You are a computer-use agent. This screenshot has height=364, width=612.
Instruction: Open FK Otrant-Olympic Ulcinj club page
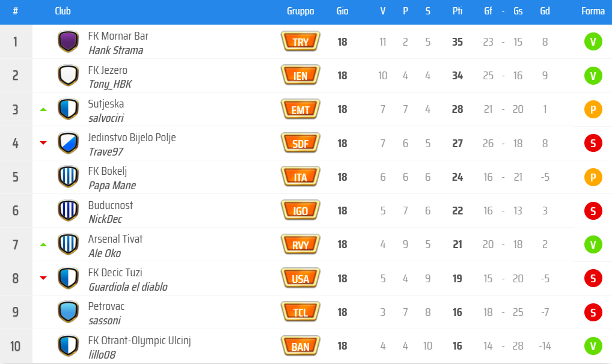[x=139, y=341]
